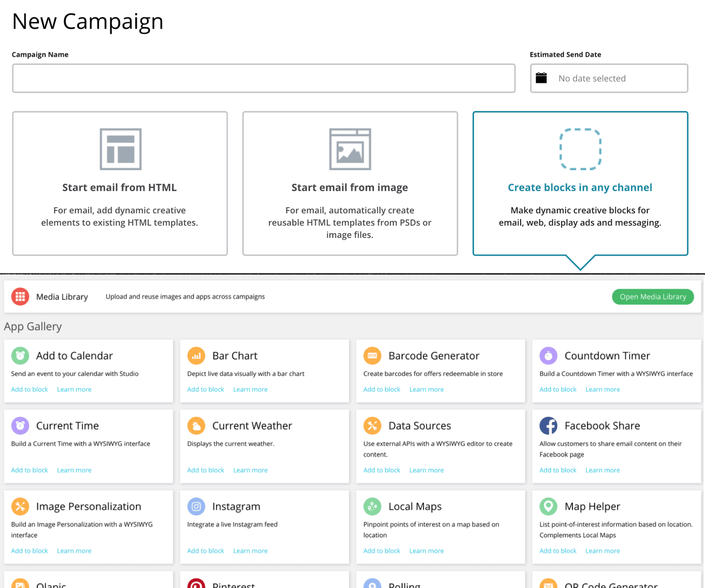This screenshot has height=588, width=705.
Task: Click Add to block under Local Maps
Action: pos(382,551)
